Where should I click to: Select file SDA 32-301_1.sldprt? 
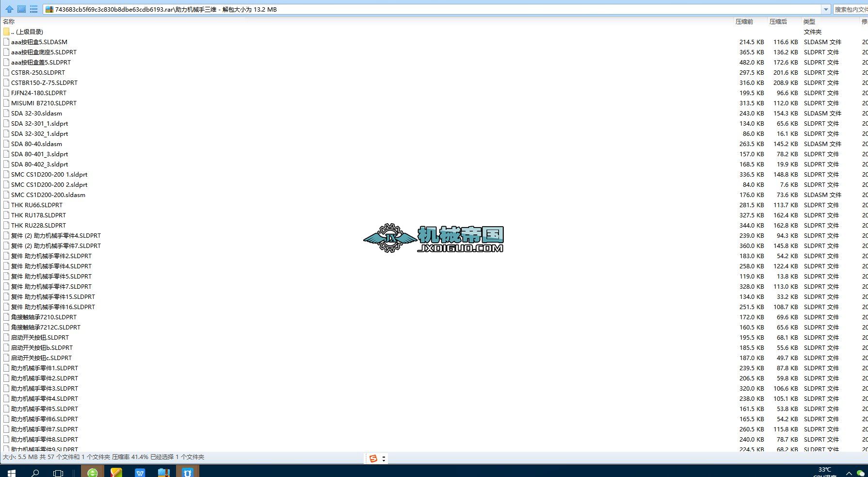click(39, 123)
